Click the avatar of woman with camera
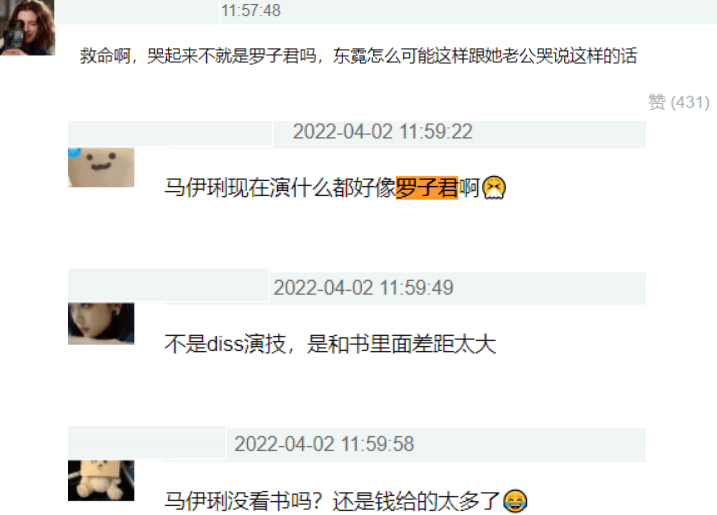717x515 pixels. point(27,27)
